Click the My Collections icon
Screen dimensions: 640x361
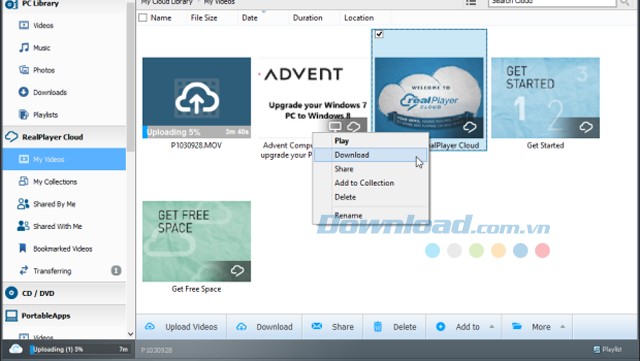coord(24,181)
